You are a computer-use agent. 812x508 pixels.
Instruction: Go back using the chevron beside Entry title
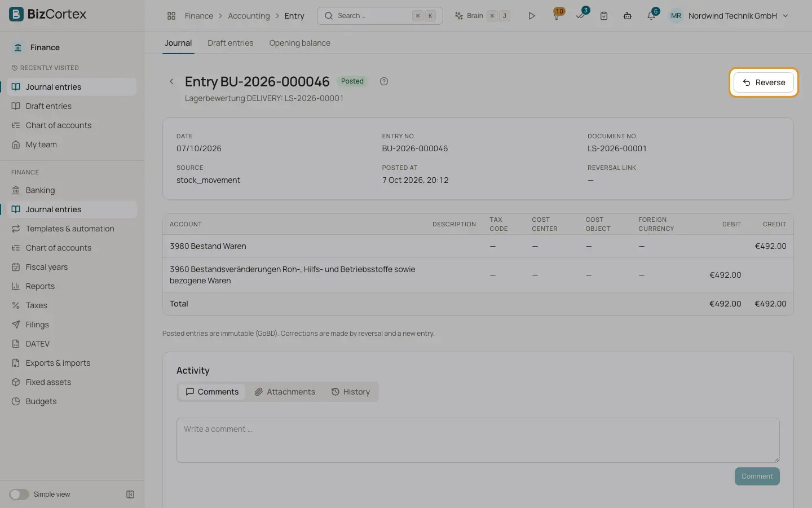click(x=171, y=81)
